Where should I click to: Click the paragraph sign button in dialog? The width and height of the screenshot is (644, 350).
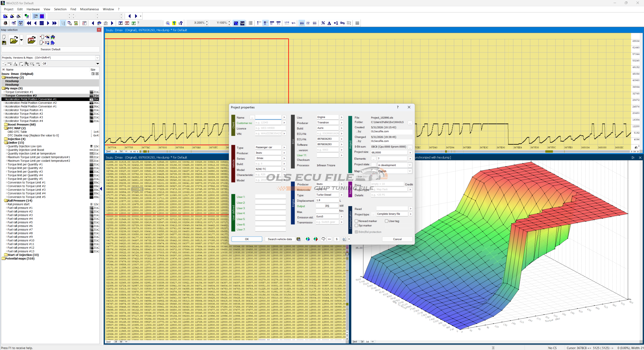(337, 239)
